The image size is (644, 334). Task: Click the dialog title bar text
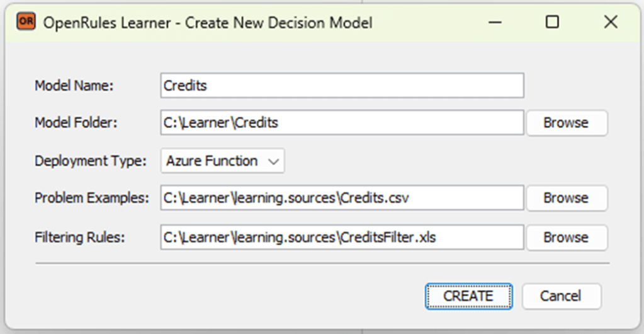(207, 23)
